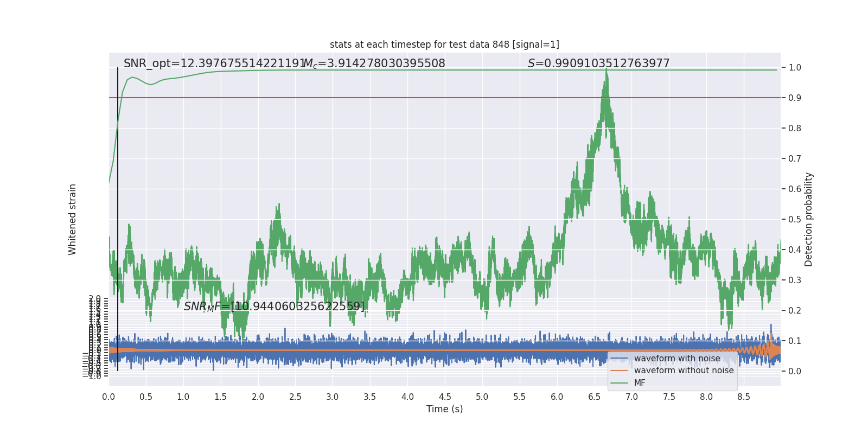The height and width of the screenshot is (434, 868).
Task: Click the 'Detection probability' axis label
Action: click(809, 219)
